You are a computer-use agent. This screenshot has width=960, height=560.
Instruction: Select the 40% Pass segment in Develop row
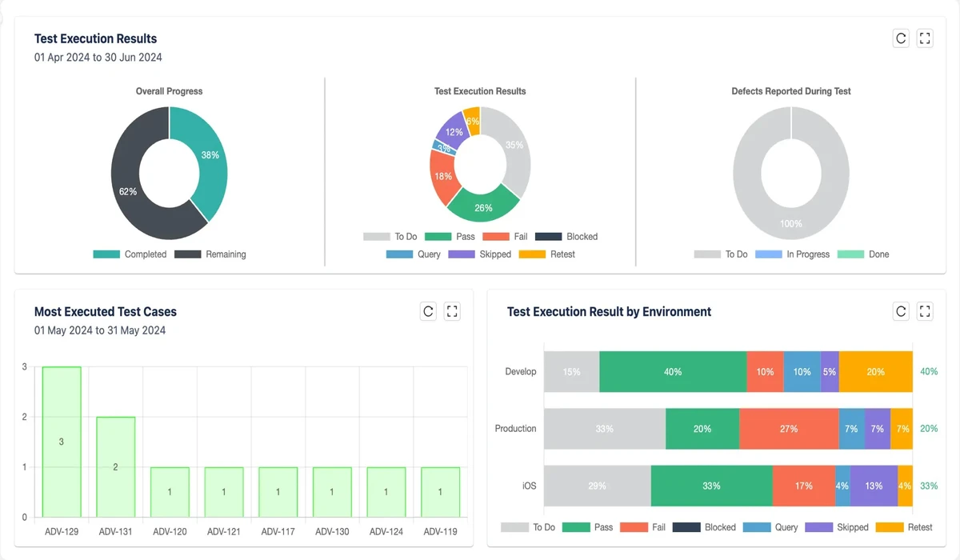(x=672, y=372)
